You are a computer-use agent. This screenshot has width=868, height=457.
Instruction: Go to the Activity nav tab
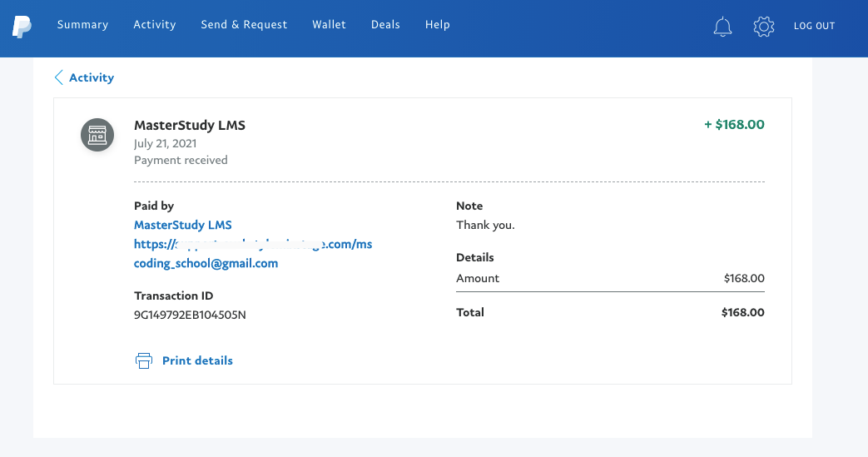(155, 24)
